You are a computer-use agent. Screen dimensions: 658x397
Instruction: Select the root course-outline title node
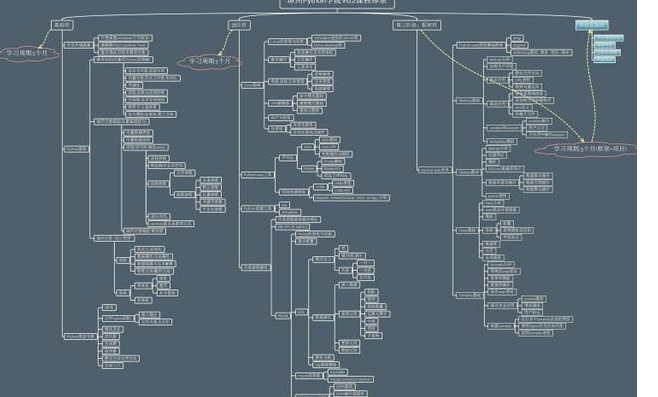[x=337, y=3]
